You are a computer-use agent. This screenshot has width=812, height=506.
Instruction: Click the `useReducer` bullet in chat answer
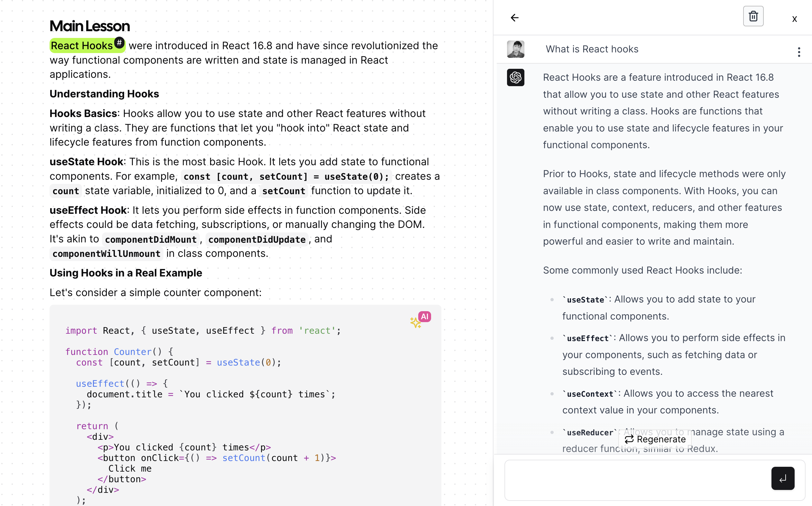tap(673, 440)
